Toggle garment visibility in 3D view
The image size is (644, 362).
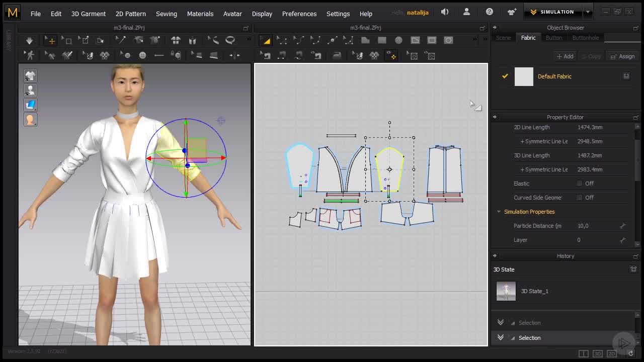30,76
